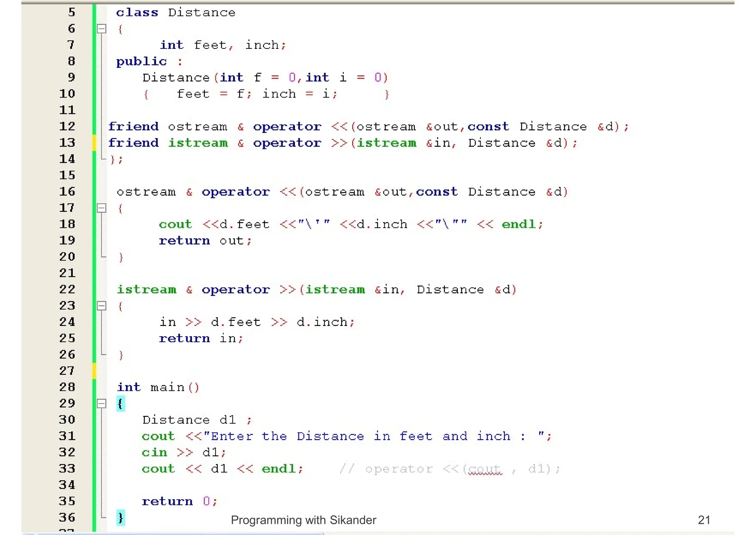Click line number 36 in the gutter

click(67, 517)
